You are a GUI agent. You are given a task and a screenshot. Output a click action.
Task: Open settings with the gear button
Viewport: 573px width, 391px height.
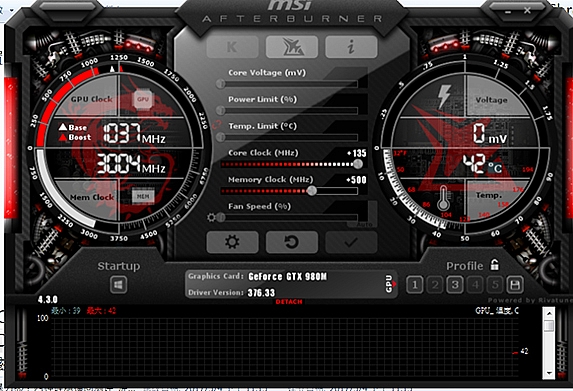click(x=232, y=242)
